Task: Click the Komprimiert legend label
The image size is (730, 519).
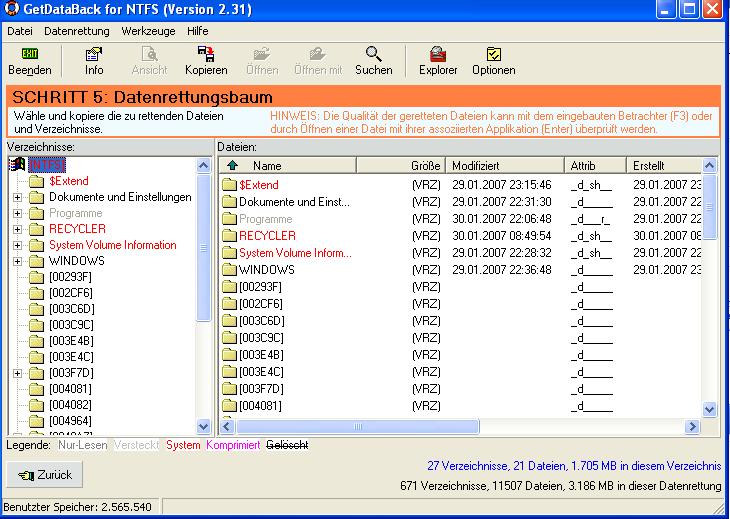Action: point(233,445)
